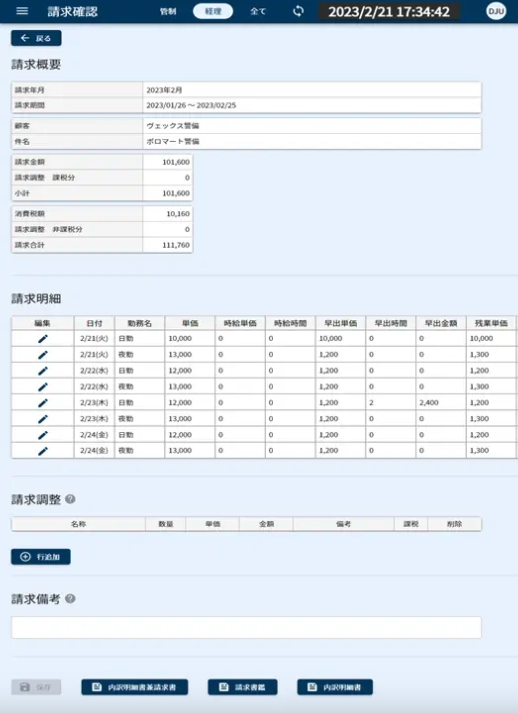Click the 消費税額 value 10,160
The height and width of the screenshot is (713, 518).
tap(167, 214)
